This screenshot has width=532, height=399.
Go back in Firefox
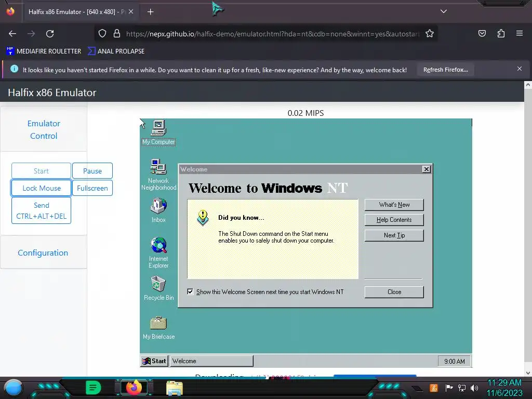point(12,34)
